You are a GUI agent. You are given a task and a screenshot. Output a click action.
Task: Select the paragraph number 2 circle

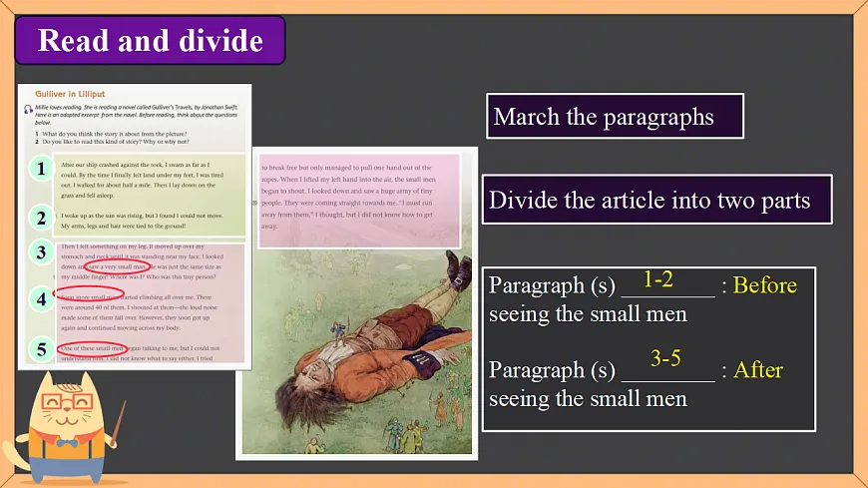(x=39, y=218)
